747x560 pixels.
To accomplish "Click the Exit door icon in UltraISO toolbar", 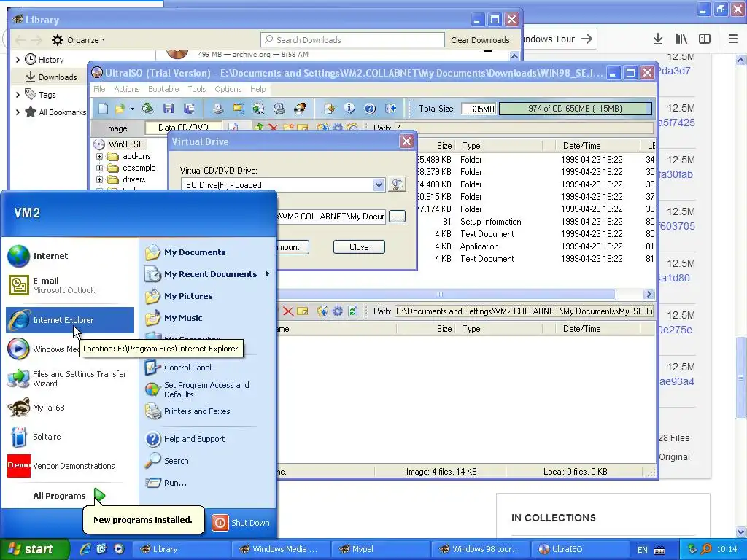I will (391, 109).
